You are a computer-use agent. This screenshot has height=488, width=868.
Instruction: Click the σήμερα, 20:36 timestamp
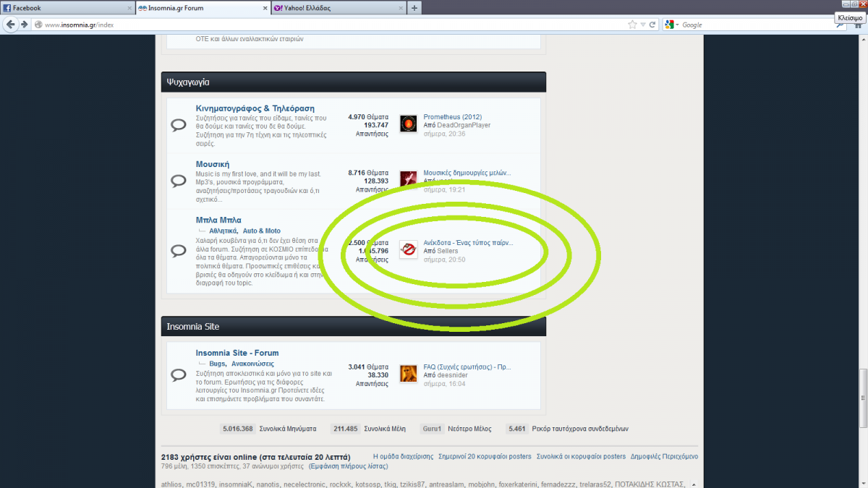tap(444, 134)
